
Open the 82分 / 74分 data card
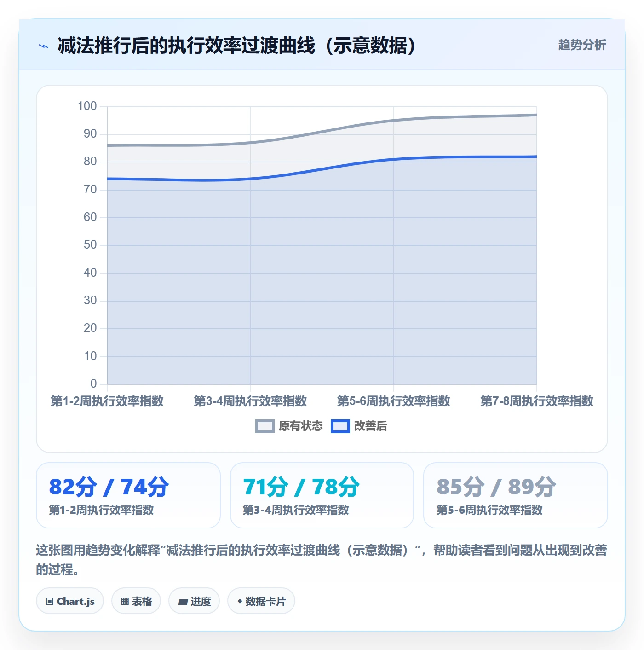(x=128, y=495)
